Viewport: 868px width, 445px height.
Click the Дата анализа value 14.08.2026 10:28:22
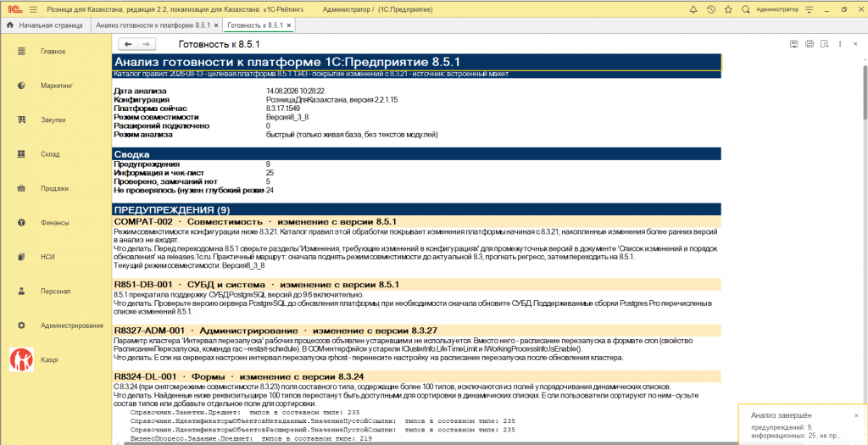295,91
